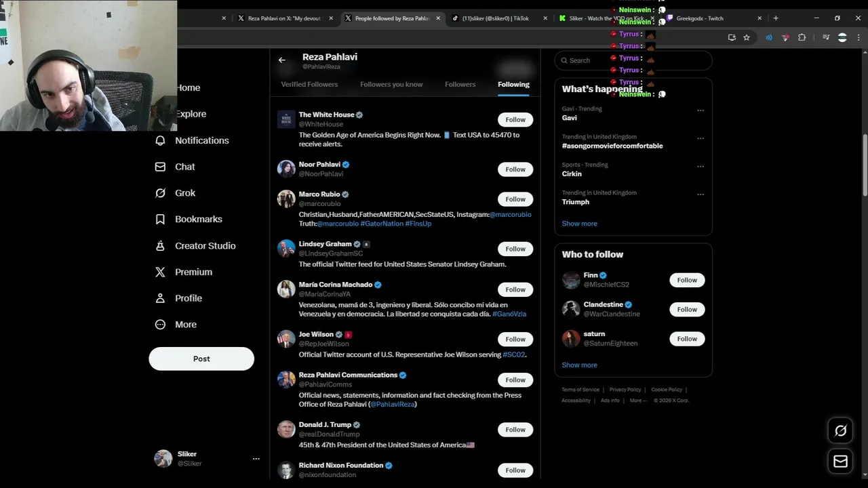The height and width of the screenshot is (488, 868).
Task: Open Notifications in the sidebar
Action: (192, 140)
